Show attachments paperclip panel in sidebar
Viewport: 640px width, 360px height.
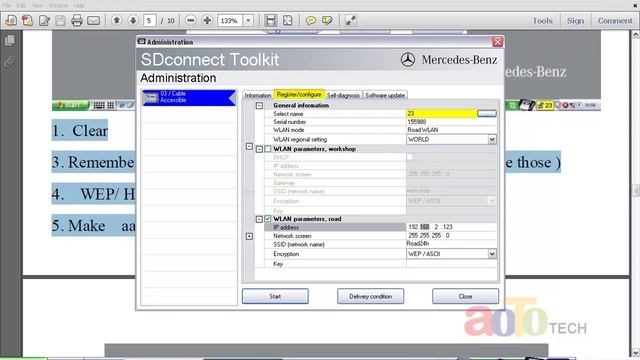9,61
